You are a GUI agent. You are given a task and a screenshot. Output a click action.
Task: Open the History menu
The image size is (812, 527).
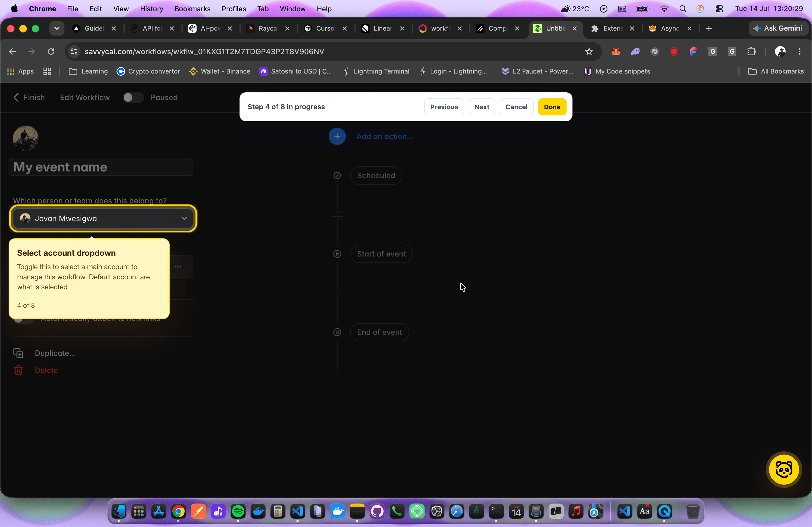(151, 9)
